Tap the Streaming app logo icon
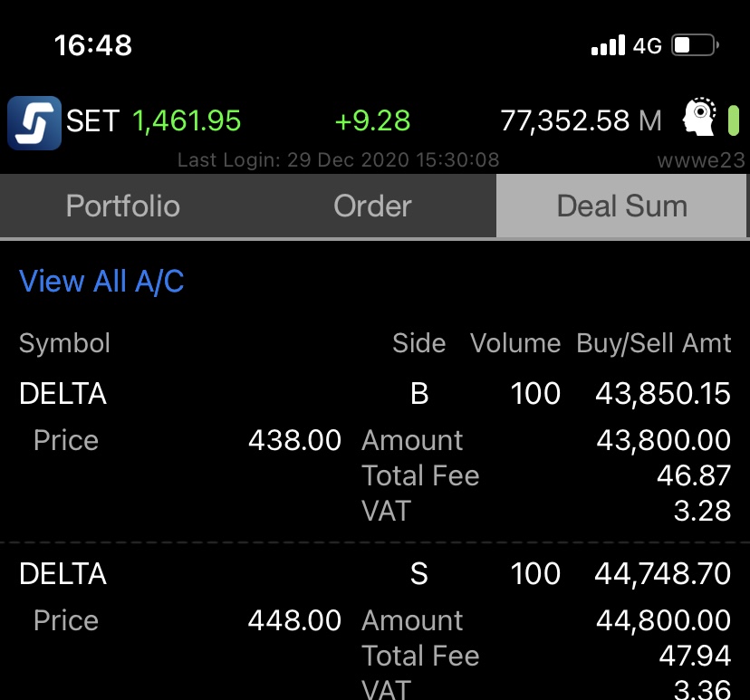750x700 pixels. (34, 121)
